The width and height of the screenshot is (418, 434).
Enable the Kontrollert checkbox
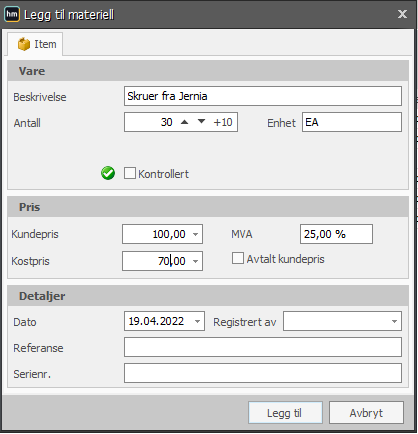(x=130, y=173)
